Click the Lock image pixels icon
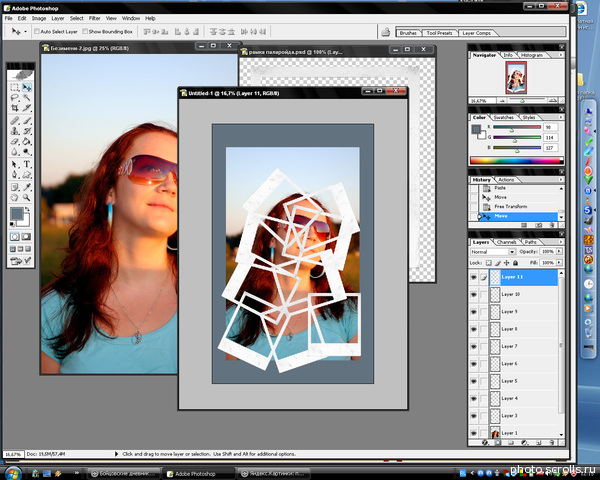This screenshot has width=600, height=480. (x=497, y=263)
